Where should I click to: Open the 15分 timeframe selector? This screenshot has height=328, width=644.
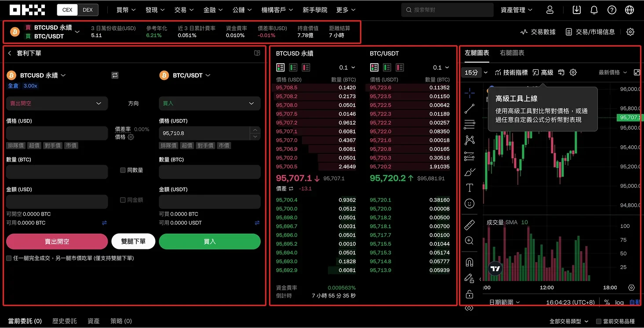473,72
